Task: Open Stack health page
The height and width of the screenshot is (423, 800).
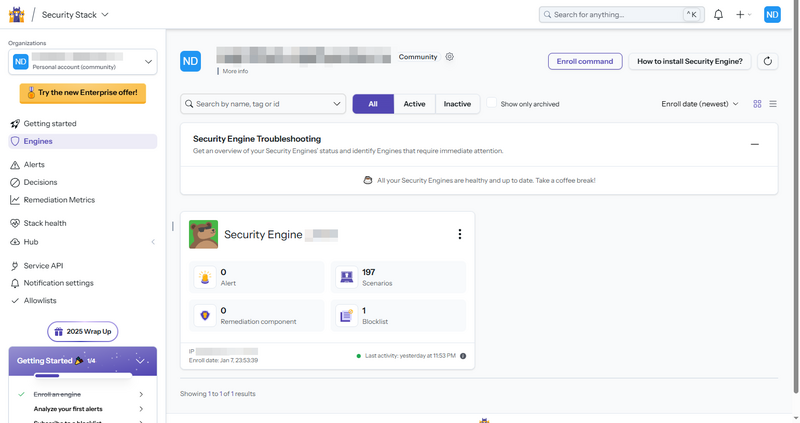Action: (x=83, y=223)
